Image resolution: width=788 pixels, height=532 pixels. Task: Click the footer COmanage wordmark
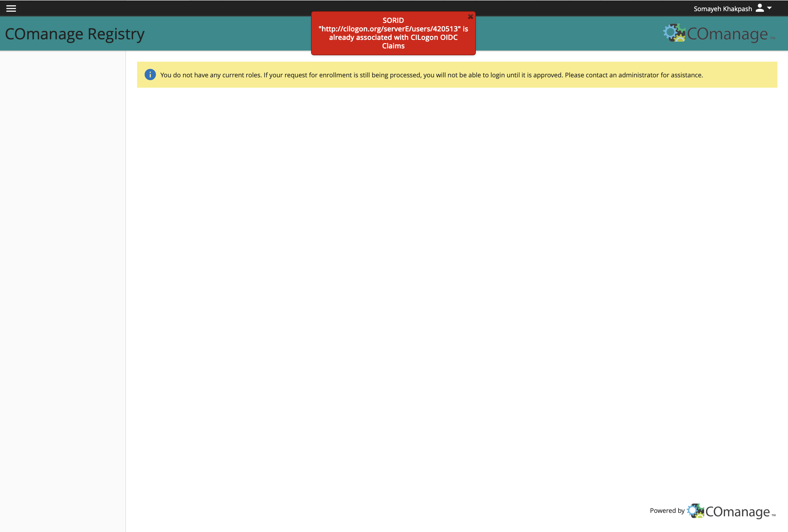(737, 512)
